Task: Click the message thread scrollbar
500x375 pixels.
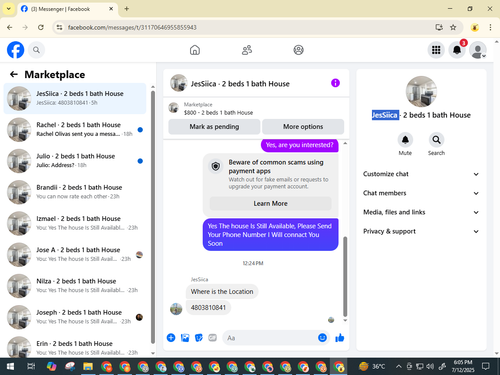Action: (345, 277)
